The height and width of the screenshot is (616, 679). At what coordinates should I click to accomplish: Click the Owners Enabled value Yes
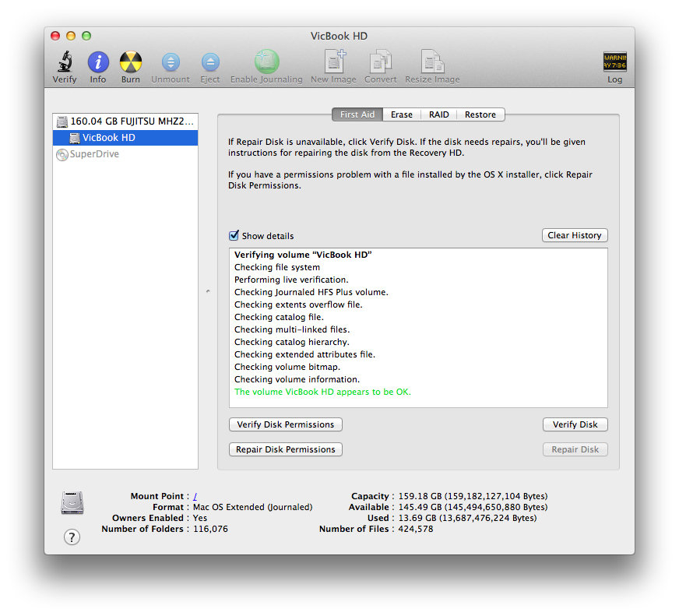coord(200,518)
